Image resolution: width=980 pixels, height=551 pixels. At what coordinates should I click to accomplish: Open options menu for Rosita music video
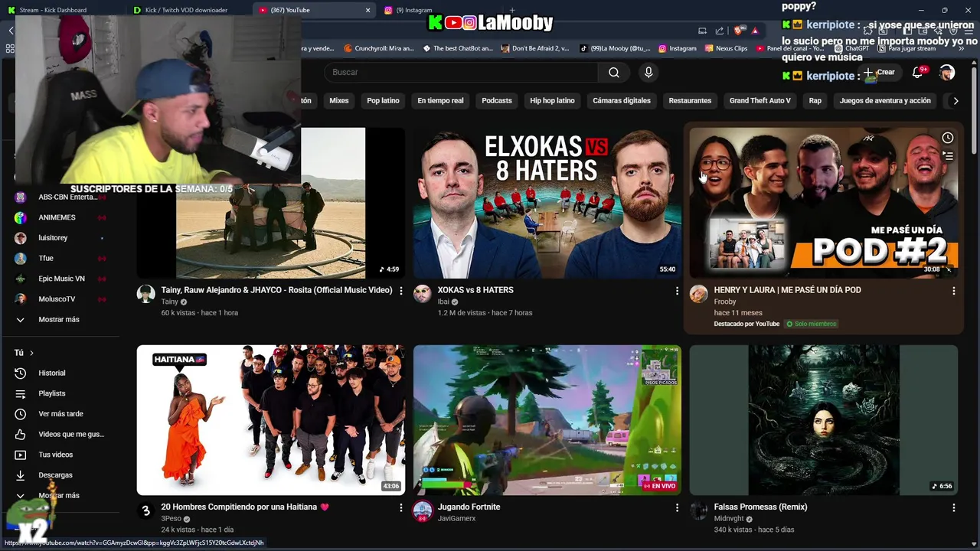pos(400,291)
